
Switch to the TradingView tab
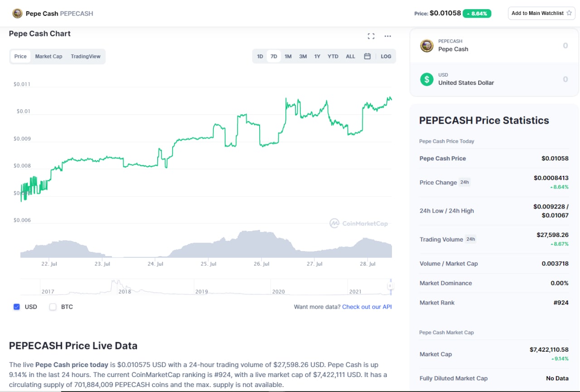click(86, 56)
